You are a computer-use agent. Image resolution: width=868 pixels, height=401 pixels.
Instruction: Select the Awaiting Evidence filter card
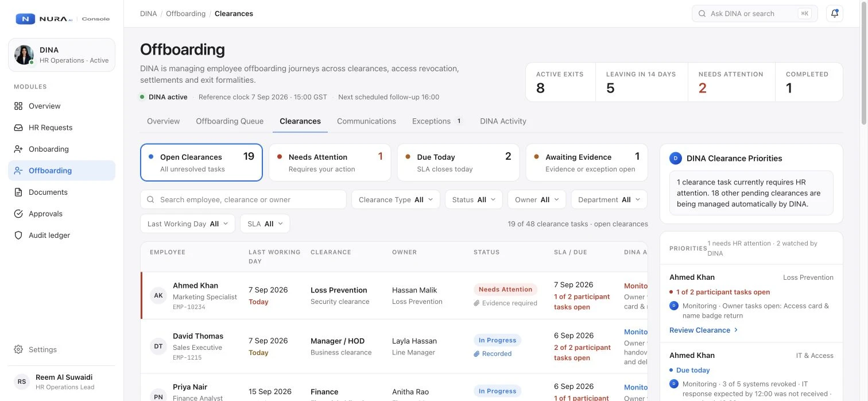587,163
